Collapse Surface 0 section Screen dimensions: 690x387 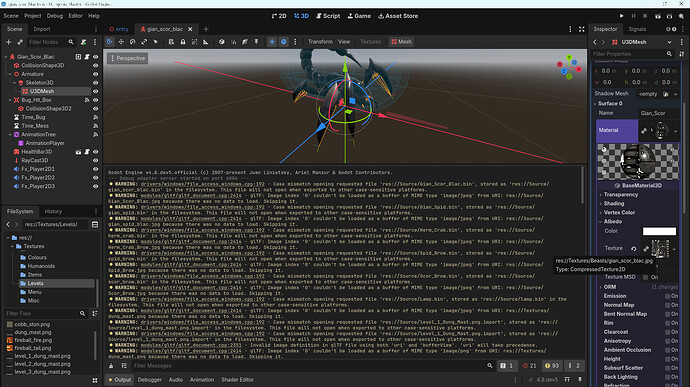pos(595,103)
